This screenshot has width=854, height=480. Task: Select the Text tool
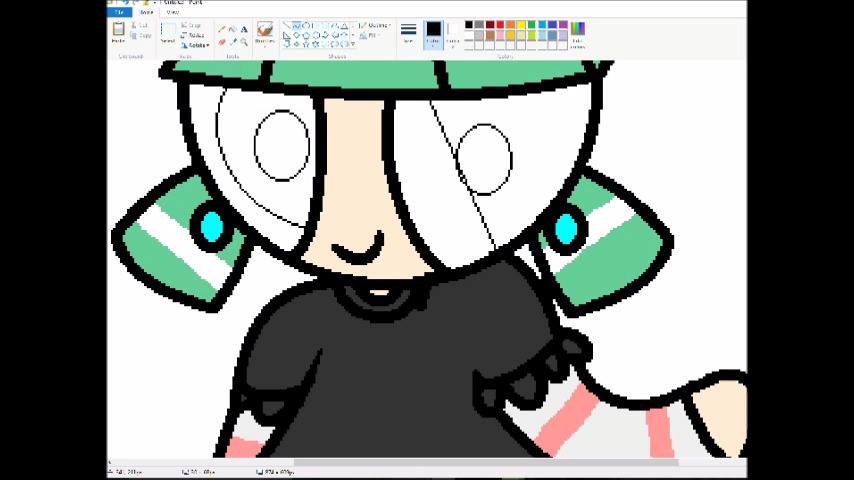[244, 29]
